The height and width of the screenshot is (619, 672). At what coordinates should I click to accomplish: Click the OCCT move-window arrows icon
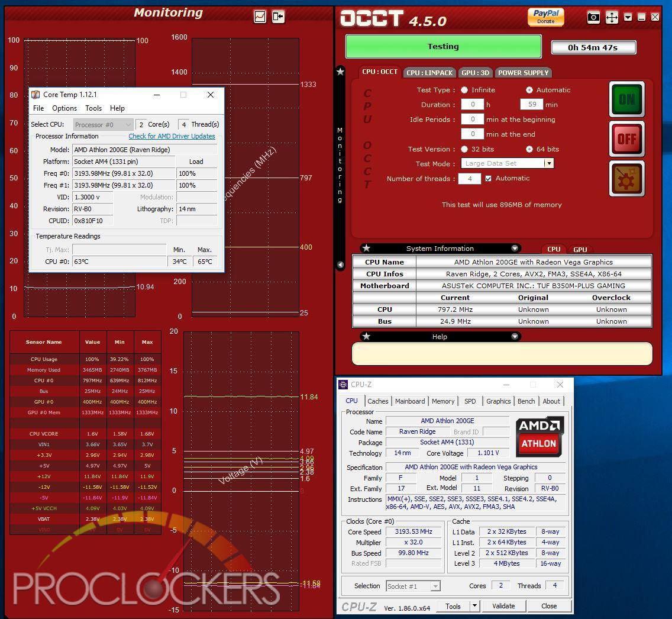point(612,18)
